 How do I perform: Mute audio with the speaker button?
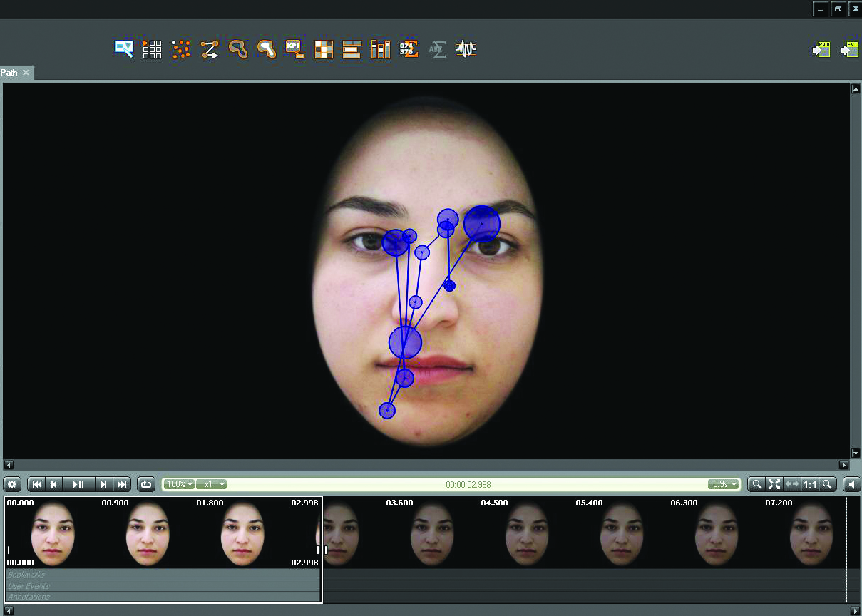click(x=851, y=484)
